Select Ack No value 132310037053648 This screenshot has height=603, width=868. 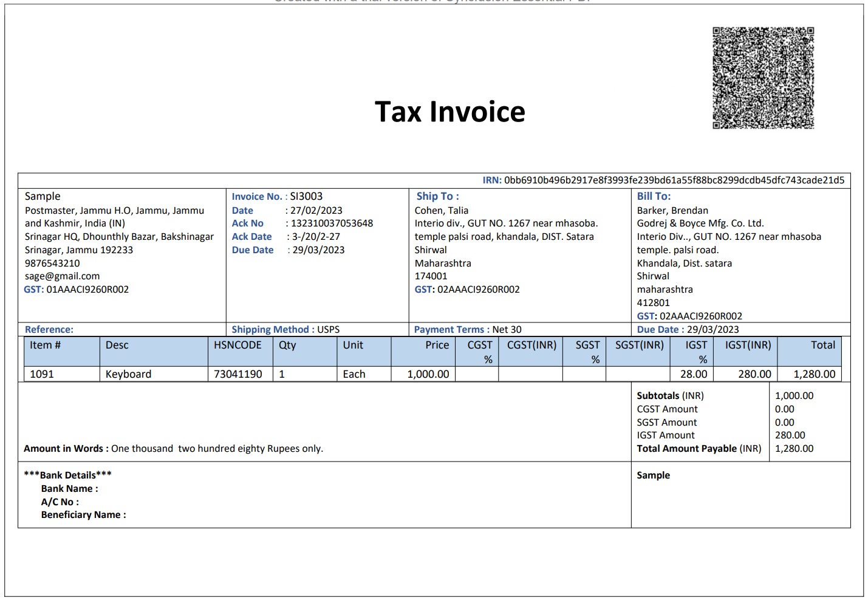click(332, 223)
